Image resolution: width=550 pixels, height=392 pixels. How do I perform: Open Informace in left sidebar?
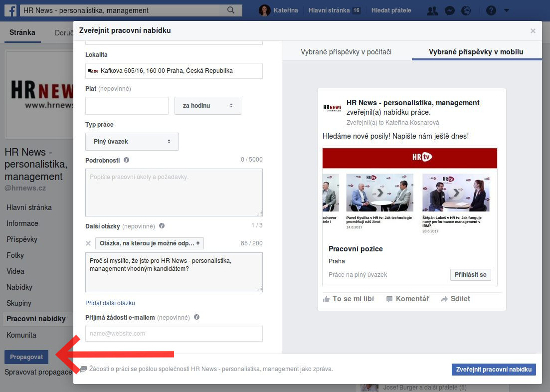click(22, 223)
